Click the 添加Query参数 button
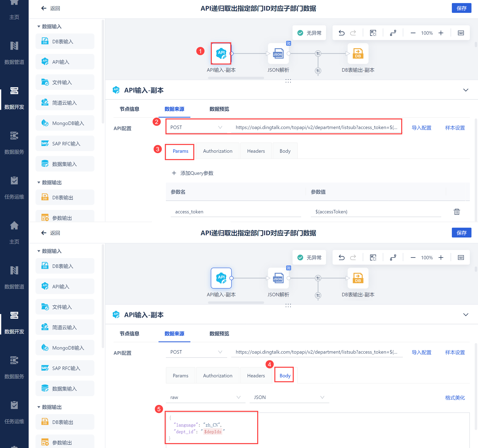 (193, 173)
